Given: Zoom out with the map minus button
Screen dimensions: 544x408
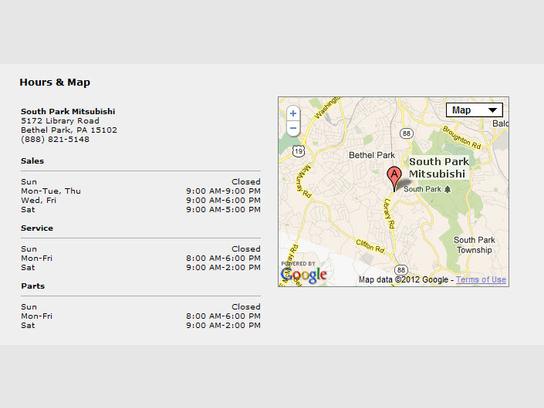Looking at the screenshot, I should (293, 128).
